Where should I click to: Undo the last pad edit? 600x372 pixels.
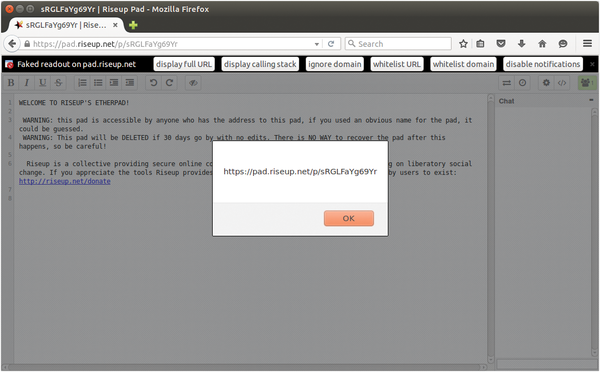(153, 83)
